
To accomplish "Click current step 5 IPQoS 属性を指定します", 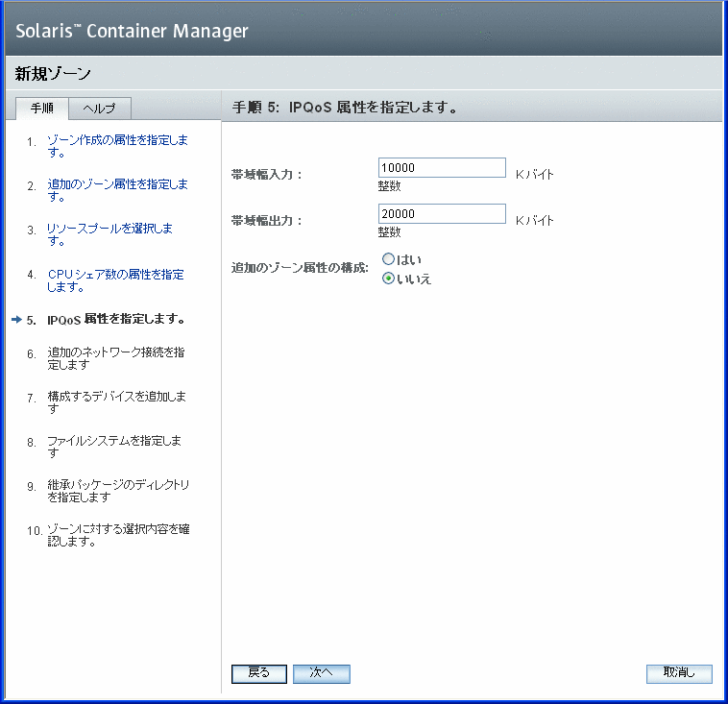I will (116, 320).
